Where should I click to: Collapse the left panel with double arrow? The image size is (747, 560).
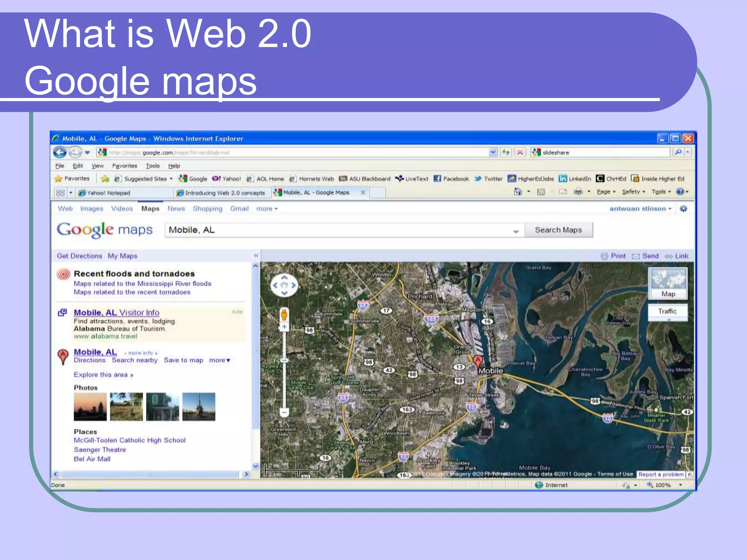point(256,256)
